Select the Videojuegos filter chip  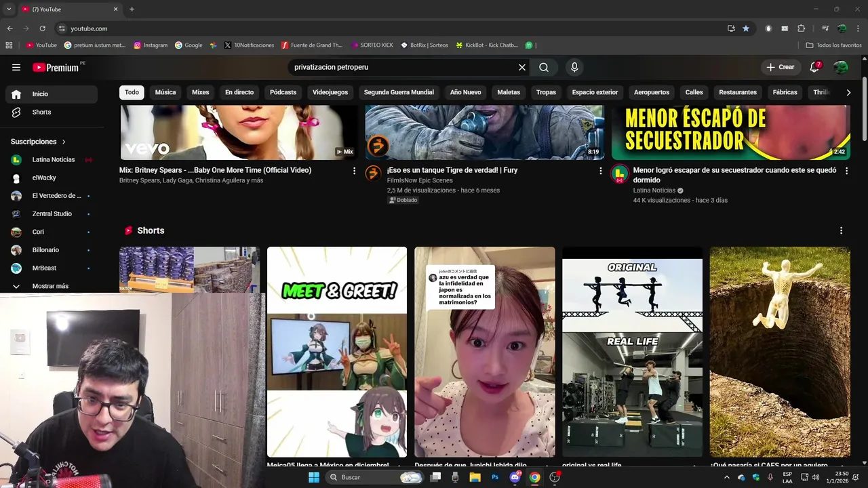(x=330, y=92)
